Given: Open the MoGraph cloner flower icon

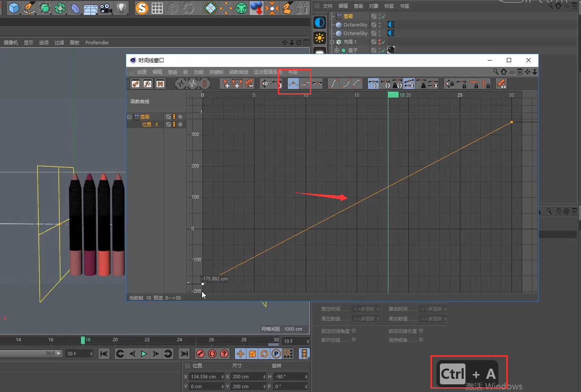Looking at the screenshot, I should [x=60, y=8].
